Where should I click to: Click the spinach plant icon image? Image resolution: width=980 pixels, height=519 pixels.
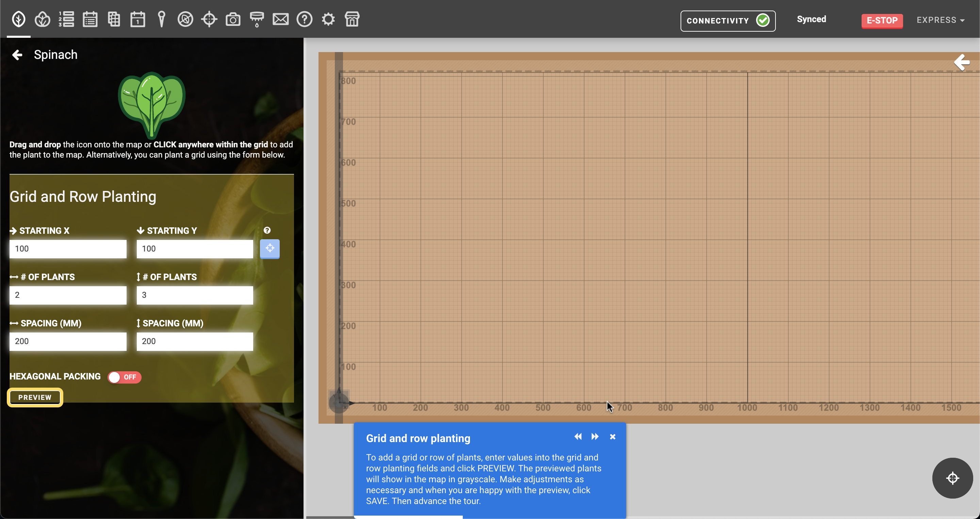(152, 106)
